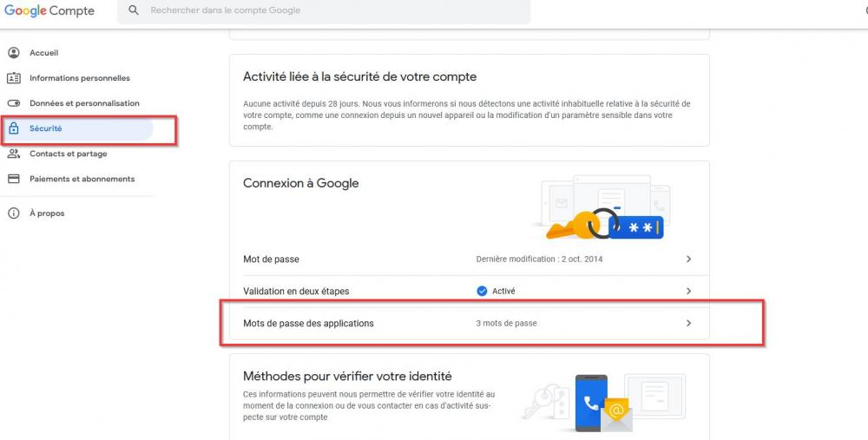The image size is (868, 440).
Task: Click the Données et personnalisation toggle icon
Action: 14,103
